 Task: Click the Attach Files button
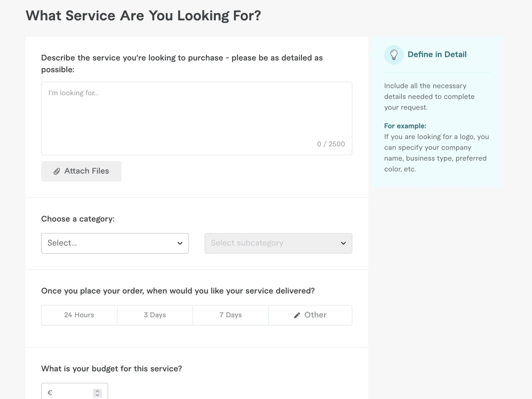point(81,171)
